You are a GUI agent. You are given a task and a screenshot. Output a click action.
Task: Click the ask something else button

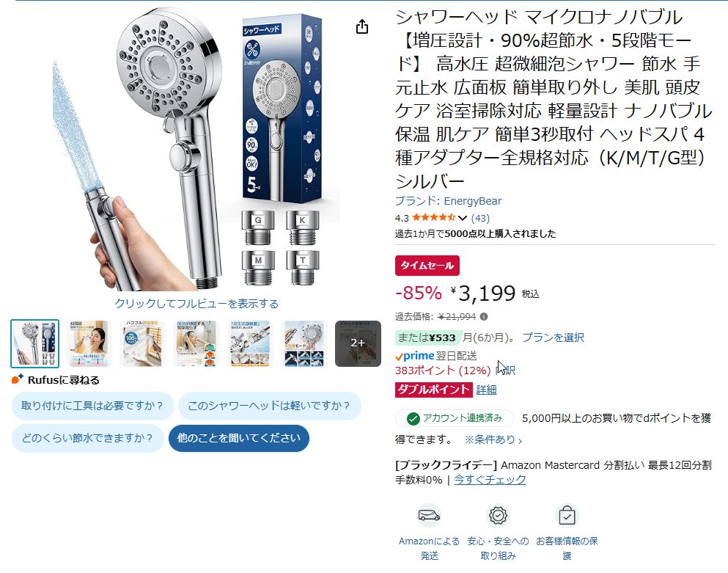[x=239, y=438]
